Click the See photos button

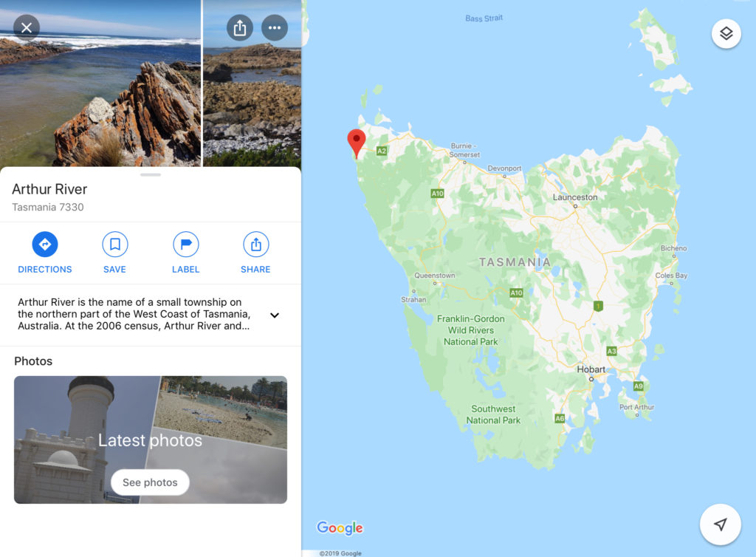coord(150,482)
